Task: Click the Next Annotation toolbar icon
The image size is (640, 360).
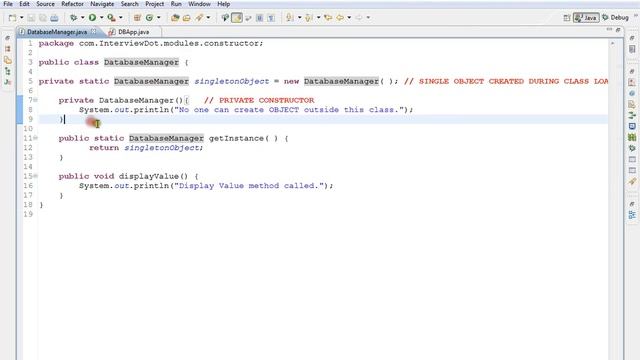Action: click(290, 18)
